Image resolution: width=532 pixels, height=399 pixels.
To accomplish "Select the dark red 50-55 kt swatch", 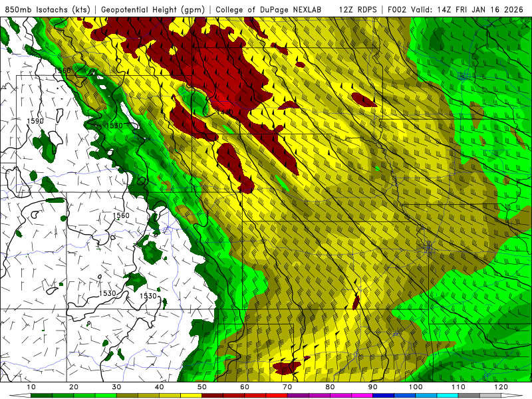I will [x=212, y=396].
